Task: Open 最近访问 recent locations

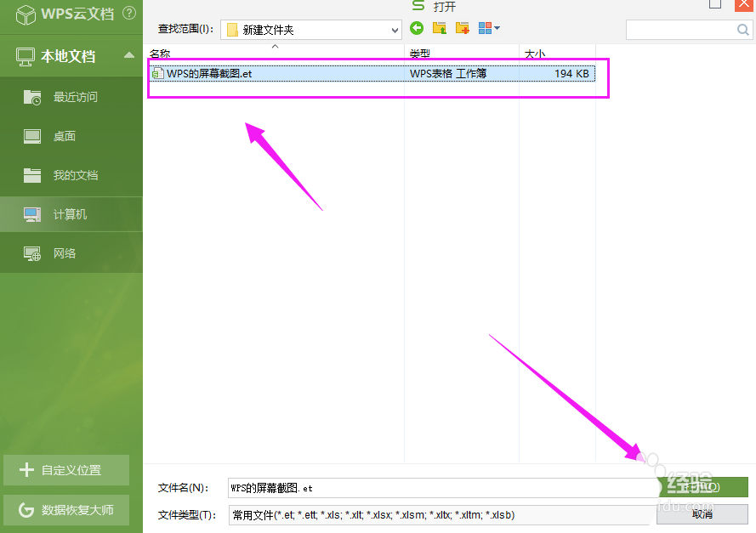Action: (71, 97)
